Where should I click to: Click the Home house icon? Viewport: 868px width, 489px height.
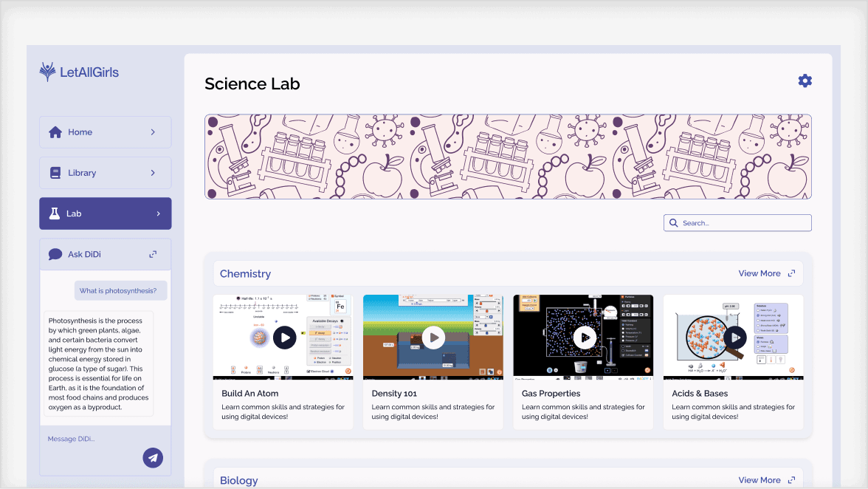point(55,131)
